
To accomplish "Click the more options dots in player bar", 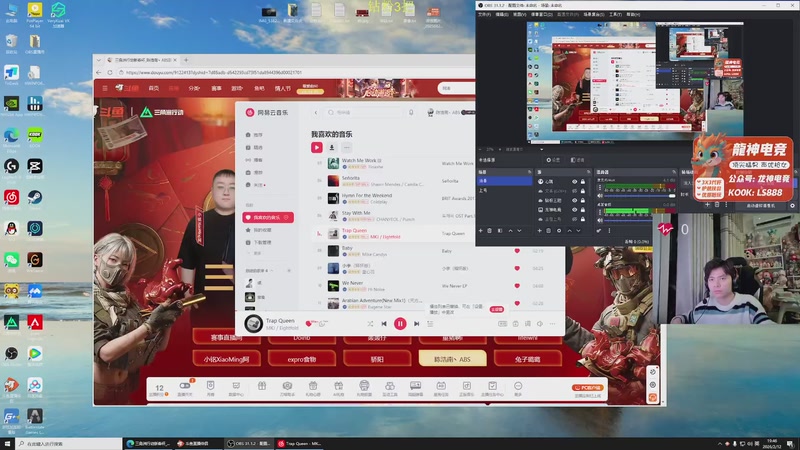I will (553, 323).
